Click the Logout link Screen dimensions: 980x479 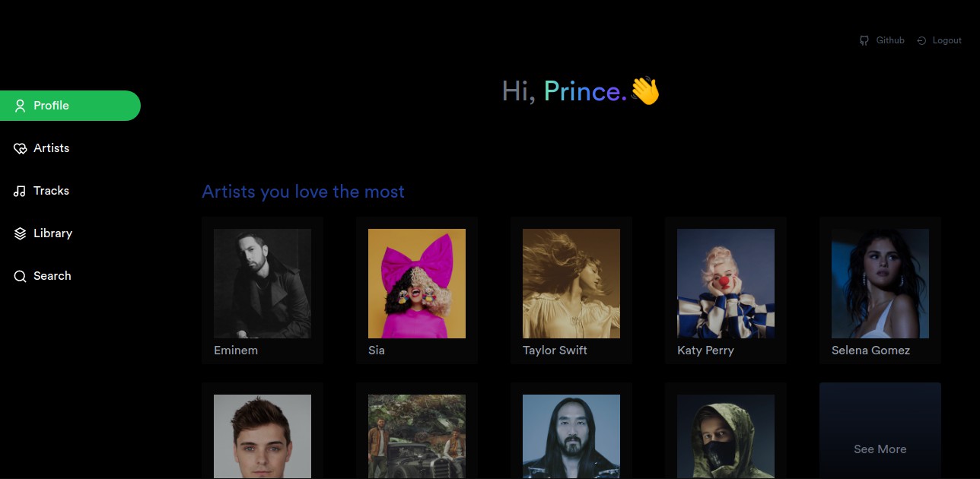947,40
